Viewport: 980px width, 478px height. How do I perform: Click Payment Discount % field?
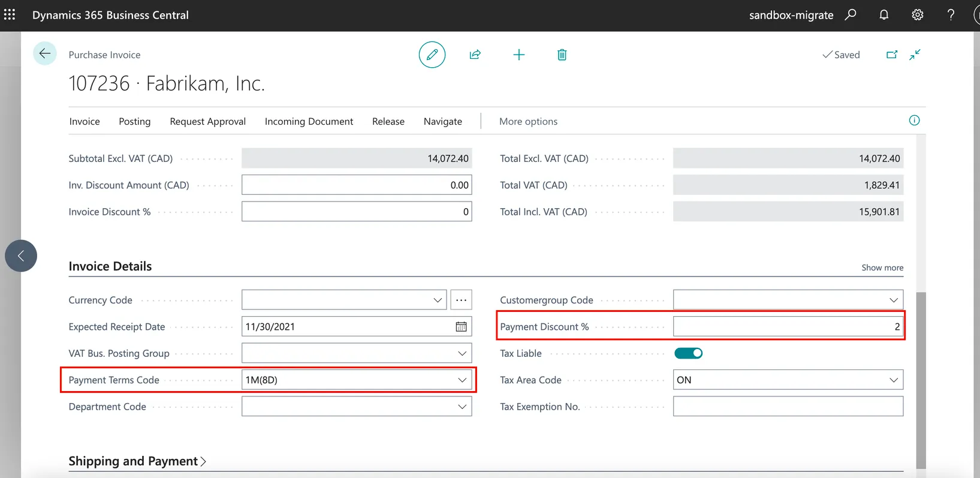pyautogui.click(x=788, y=326)
